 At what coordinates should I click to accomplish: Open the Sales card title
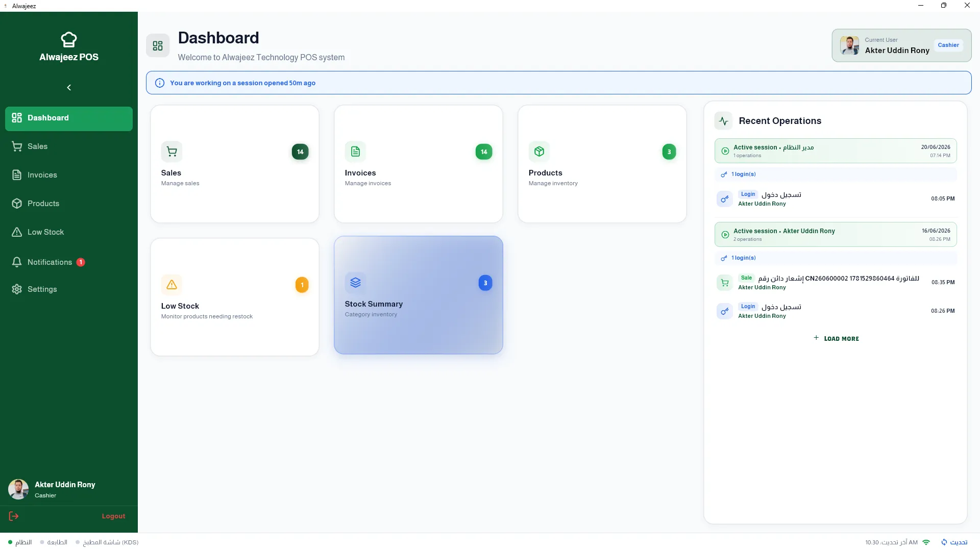coord(171,173)
